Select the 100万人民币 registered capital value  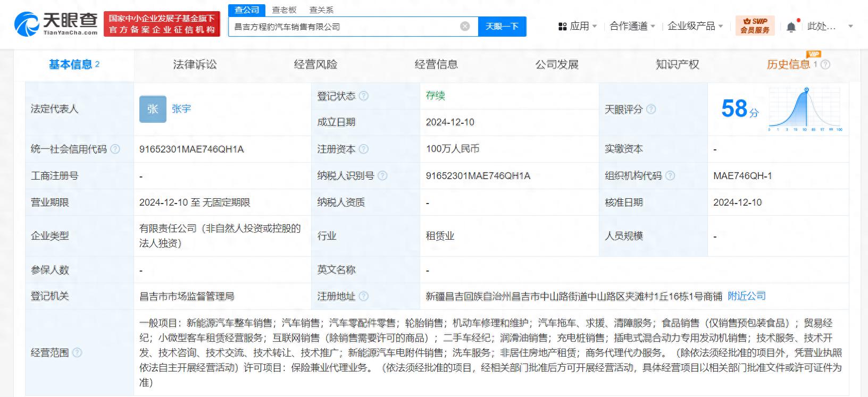pyautogui.click(x=453, y=149)
